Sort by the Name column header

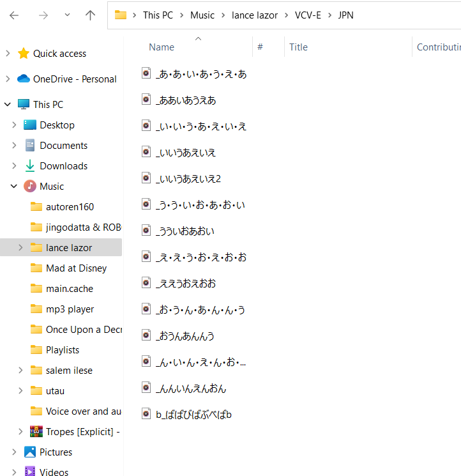[x=162, y=47]
